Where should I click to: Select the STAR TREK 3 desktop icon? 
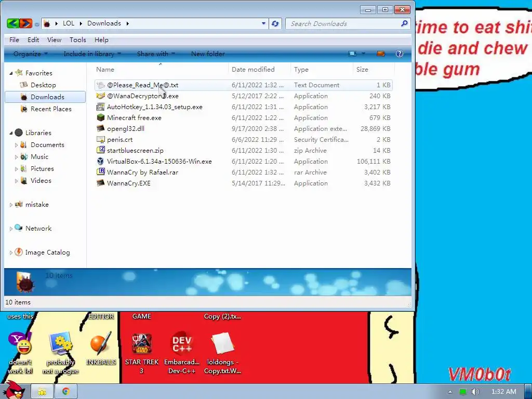coord(141,343)
